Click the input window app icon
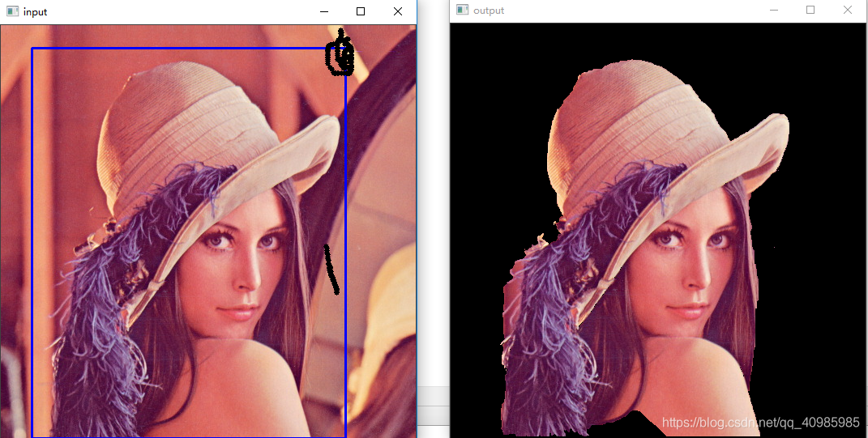The image size is (868, 438). (12, 11)
